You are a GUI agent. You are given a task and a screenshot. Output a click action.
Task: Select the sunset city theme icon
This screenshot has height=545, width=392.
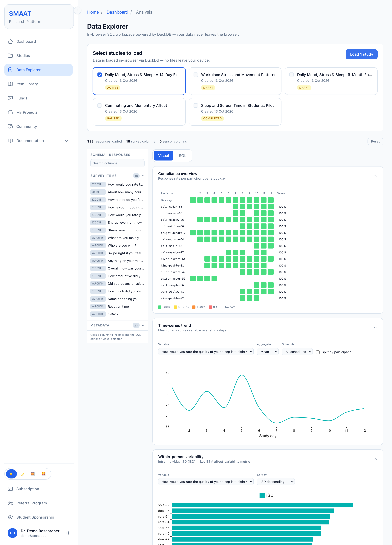point(43,474)
